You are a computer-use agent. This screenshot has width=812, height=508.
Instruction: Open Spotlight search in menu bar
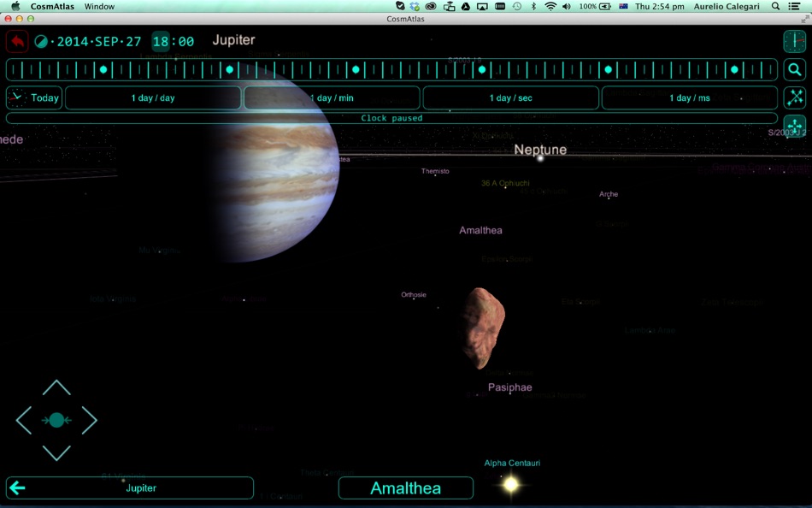775,6
